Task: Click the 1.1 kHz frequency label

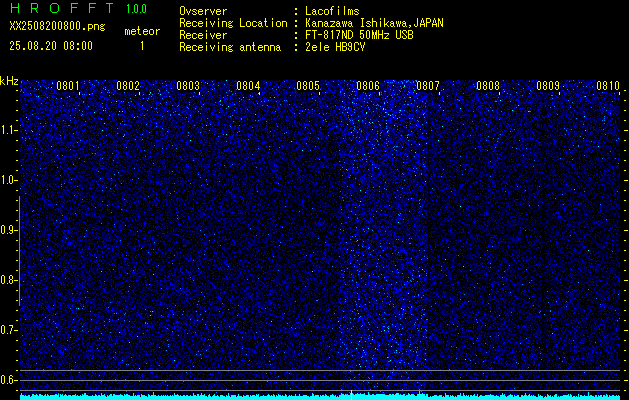Action: pyautogui.click(x=9, y=130)
